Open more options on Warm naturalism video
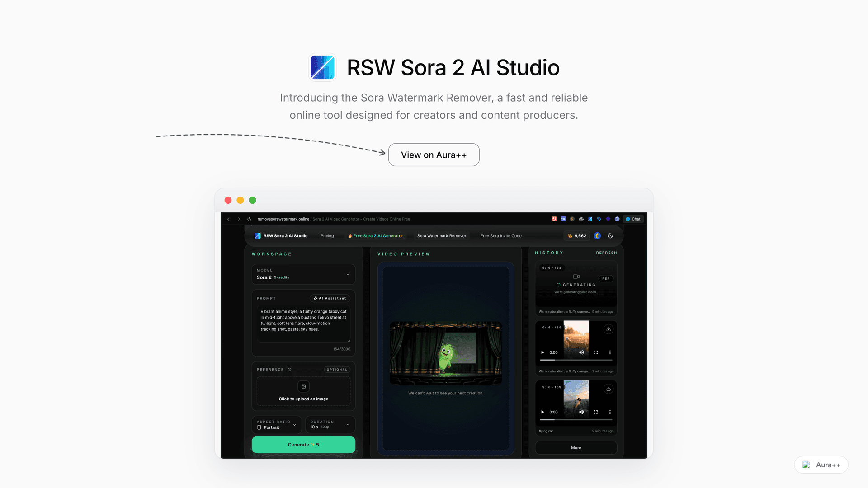This screenshot has width=868, height=488. (610, 352)
